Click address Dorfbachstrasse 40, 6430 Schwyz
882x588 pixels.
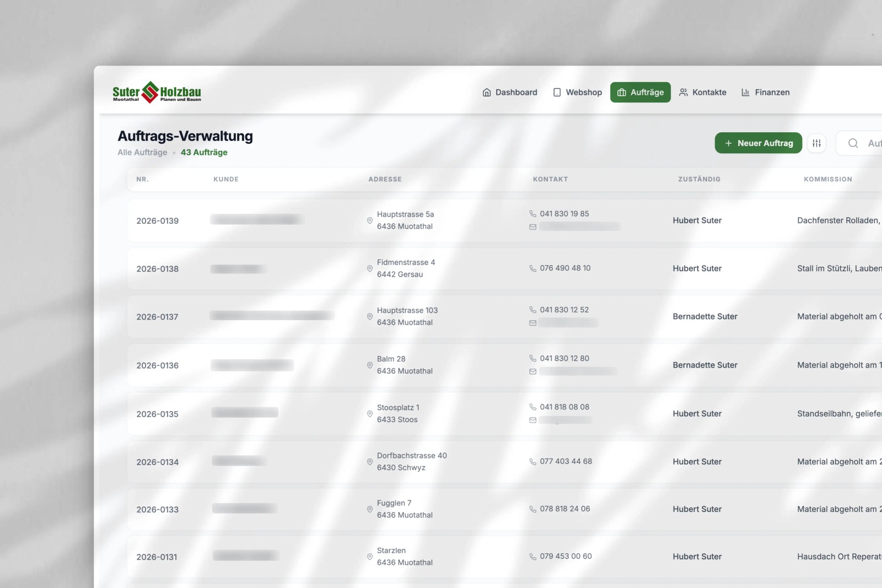(412, 462)
